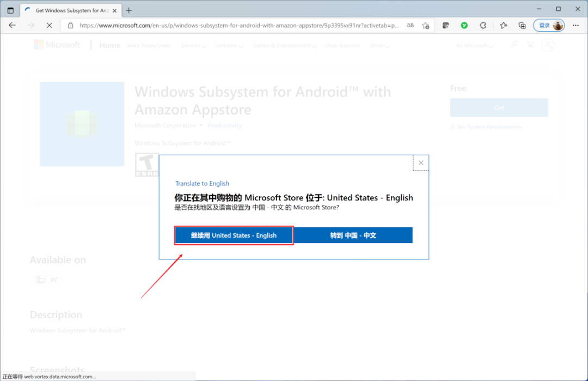Viewport: 588px width, 381px height.
Task: Open a new browser tab
Action: [x=129, y=10]
